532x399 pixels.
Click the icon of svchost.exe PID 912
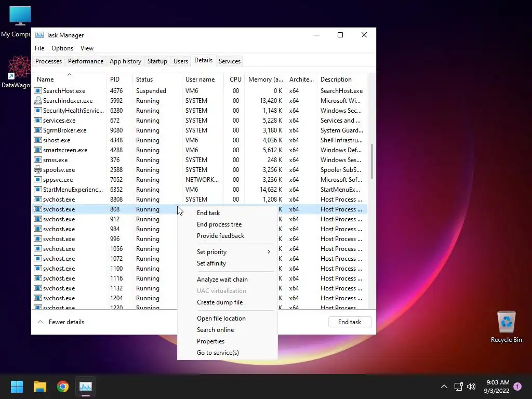pyautogui.click(x=37, y=219)
